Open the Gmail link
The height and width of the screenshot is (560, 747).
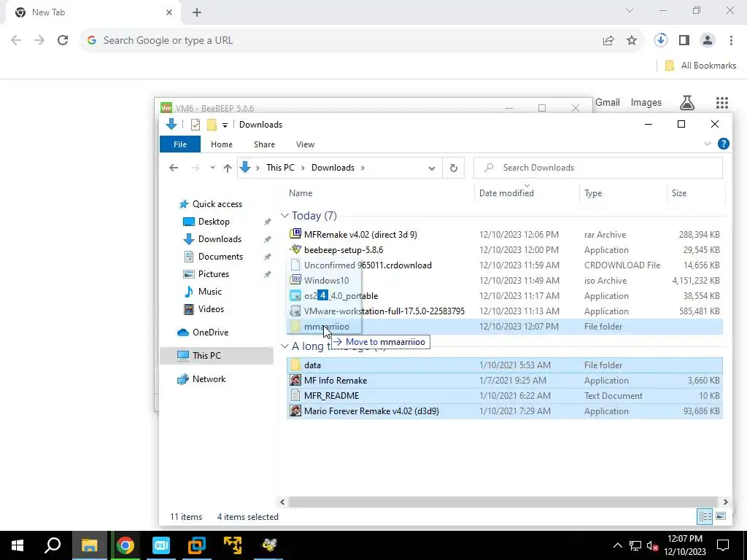[x=608, y=102]
